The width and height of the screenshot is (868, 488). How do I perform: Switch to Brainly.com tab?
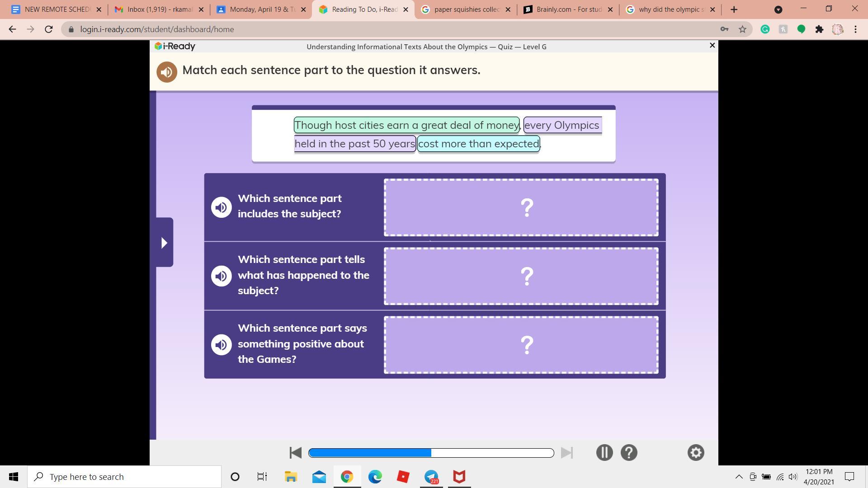pyautogui.click(x=568, y=9)
